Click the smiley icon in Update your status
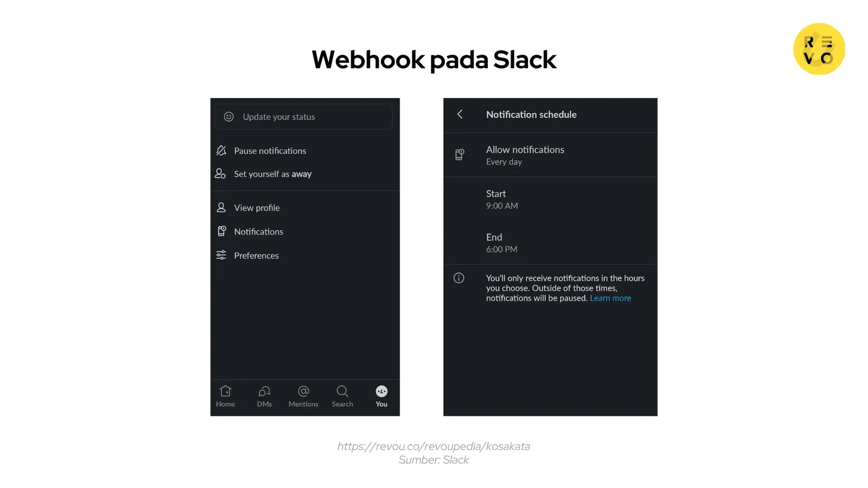This screenshot has height=488, width=868. pyautogui.click(x=228, y=116)
